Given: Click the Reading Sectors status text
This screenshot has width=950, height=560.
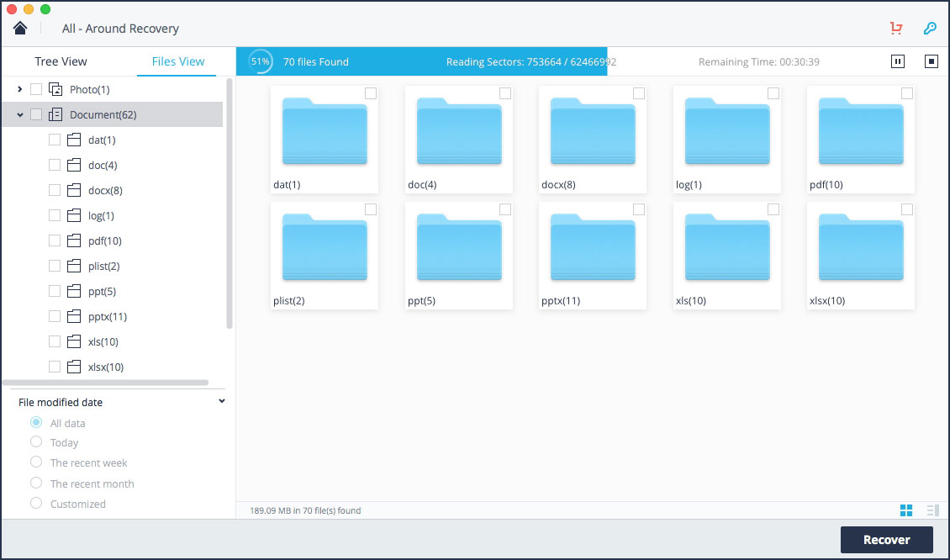Looking at the screenshot, I should pos(531,62).
